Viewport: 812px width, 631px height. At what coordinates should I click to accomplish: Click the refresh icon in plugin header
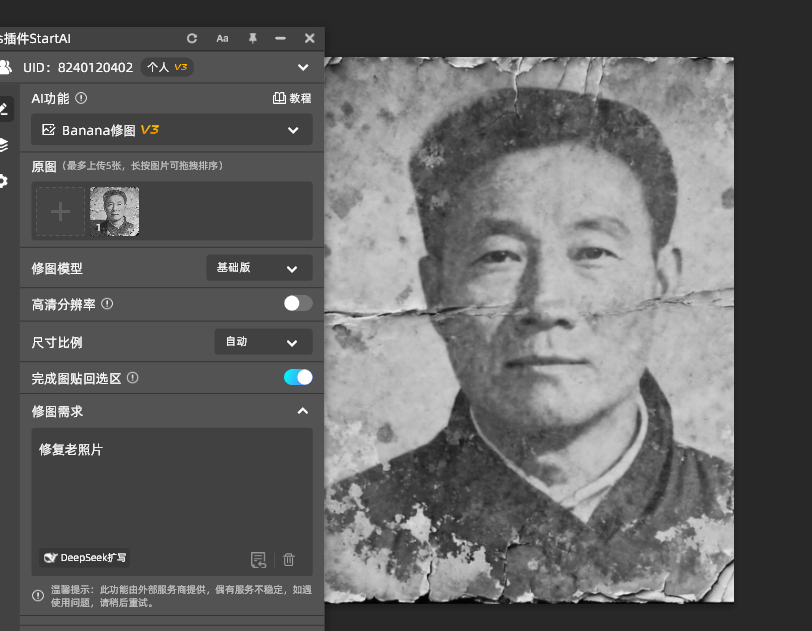192,38
